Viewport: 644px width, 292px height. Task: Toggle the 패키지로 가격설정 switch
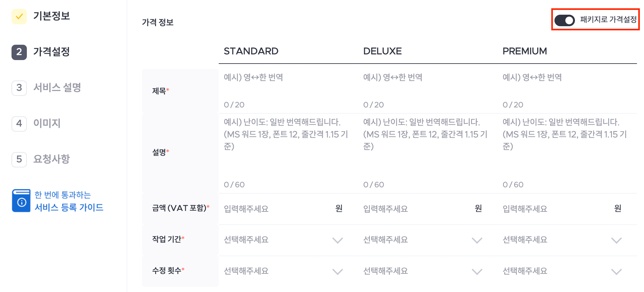point(564,20)
